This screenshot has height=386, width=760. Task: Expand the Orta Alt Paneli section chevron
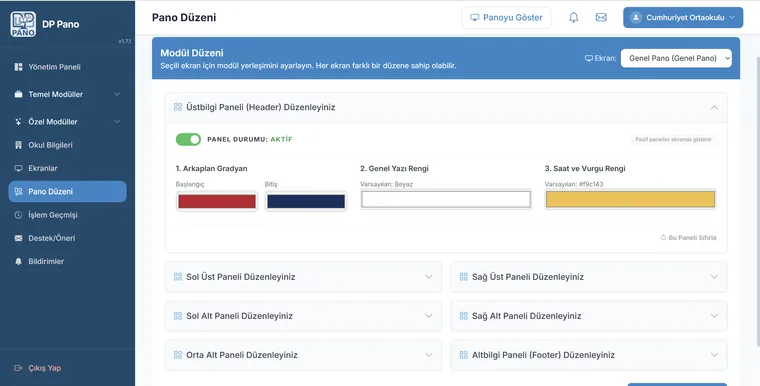coord(428,355)
